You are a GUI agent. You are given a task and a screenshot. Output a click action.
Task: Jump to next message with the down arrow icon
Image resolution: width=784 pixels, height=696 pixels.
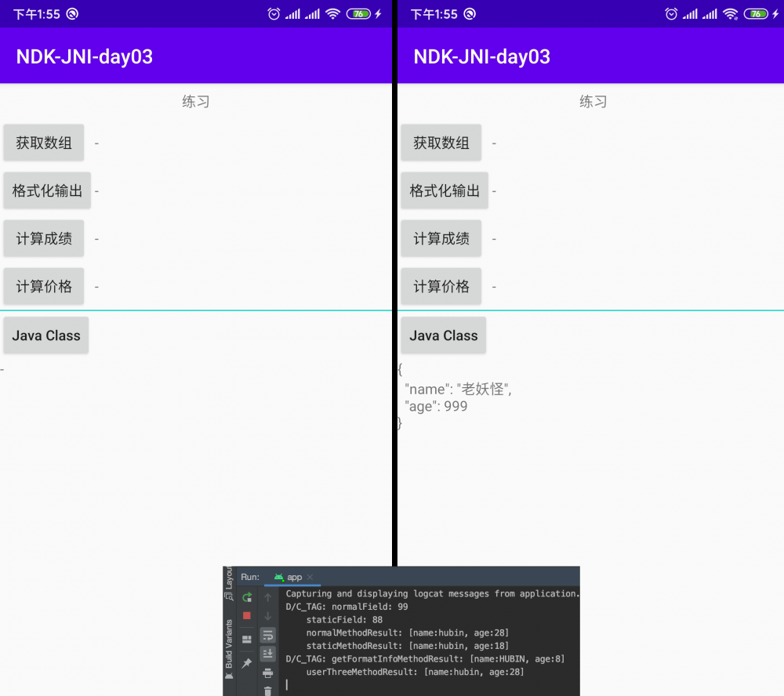[267, 614]
